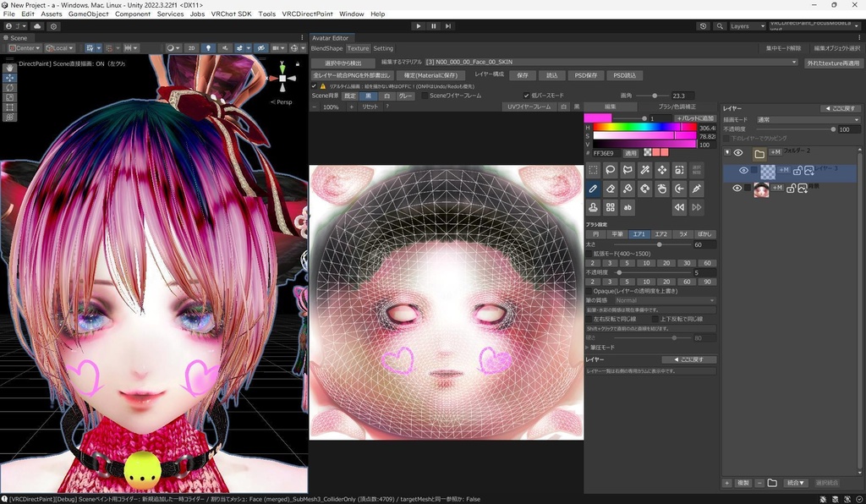Hide the face texture layer eye icon
The width and height of the screenshot is (866, 504).
pos(737,189)
